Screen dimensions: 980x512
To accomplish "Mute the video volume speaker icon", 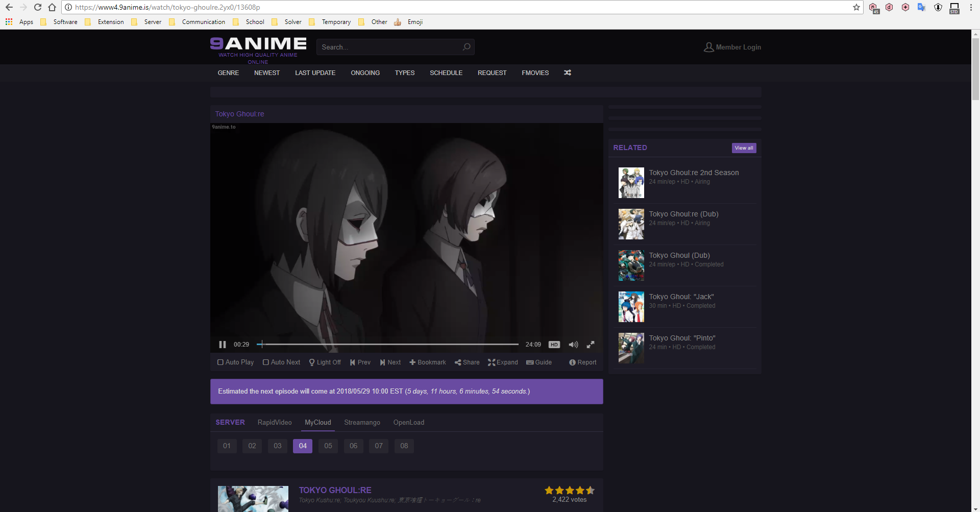I will point(573,345).
